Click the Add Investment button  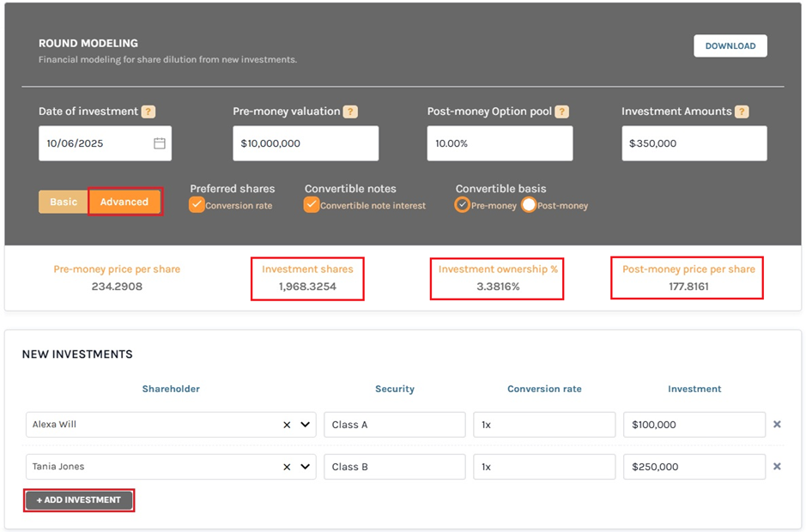click(79, 500)
